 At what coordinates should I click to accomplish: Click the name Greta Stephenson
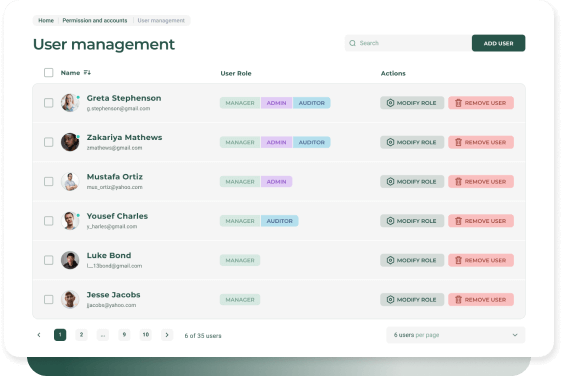[124, 98]
